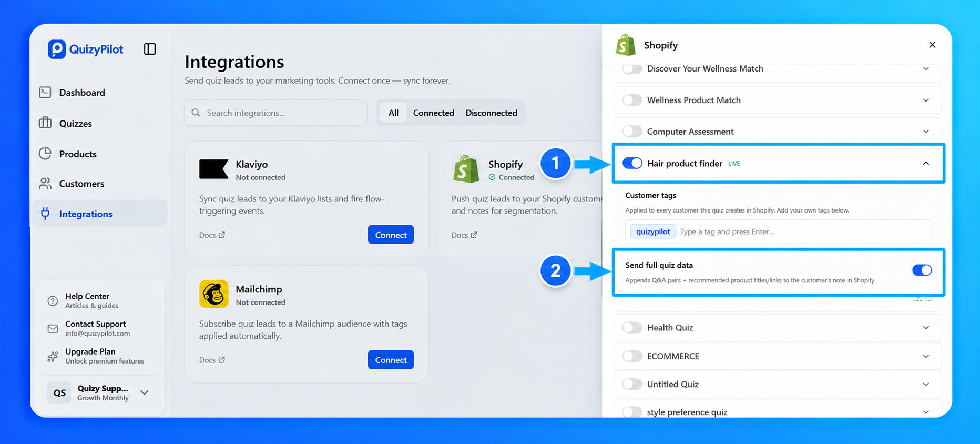Collapse the sidebar with the panel icon

[150, 49]
